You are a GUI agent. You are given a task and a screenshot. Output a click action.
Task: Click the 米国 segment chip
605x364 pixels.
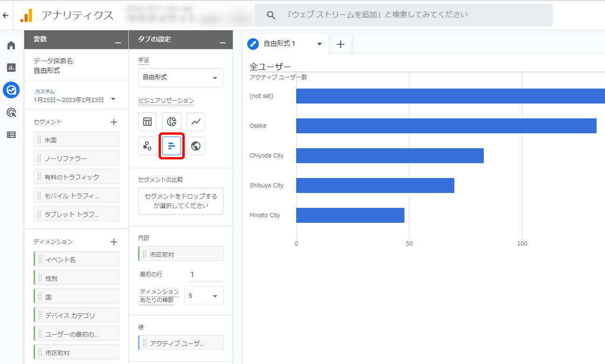76,139
